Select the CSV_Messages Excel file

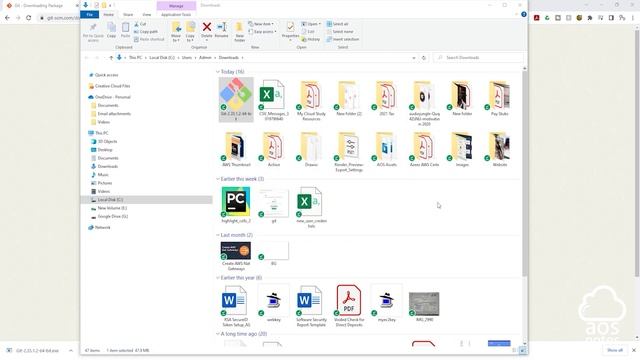pos(274,100)
